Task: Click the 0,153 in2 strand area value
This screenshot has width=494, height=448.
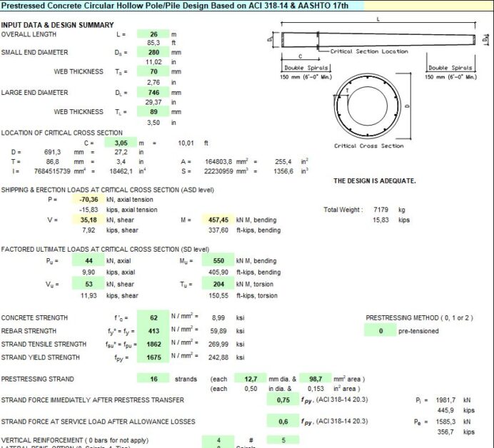Action: click(x=316, y=389)
